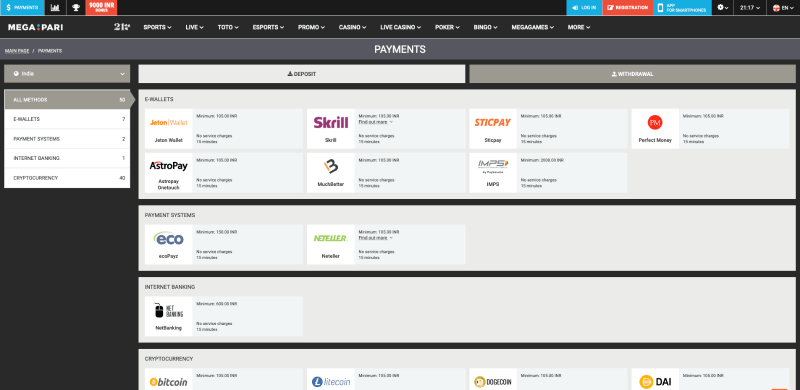Click the Payments breadcrumb link
Viewport: 800px width, 390px height.
point(50,51)
